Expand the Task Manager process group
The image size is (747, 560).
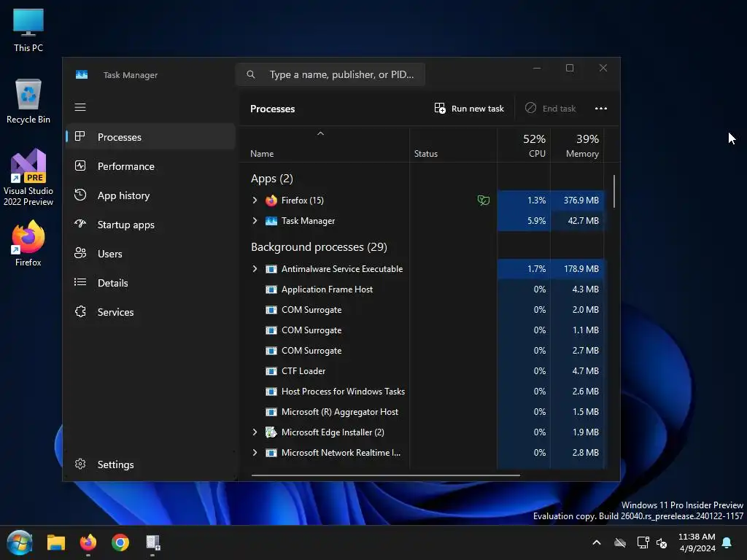coord(255,221)
